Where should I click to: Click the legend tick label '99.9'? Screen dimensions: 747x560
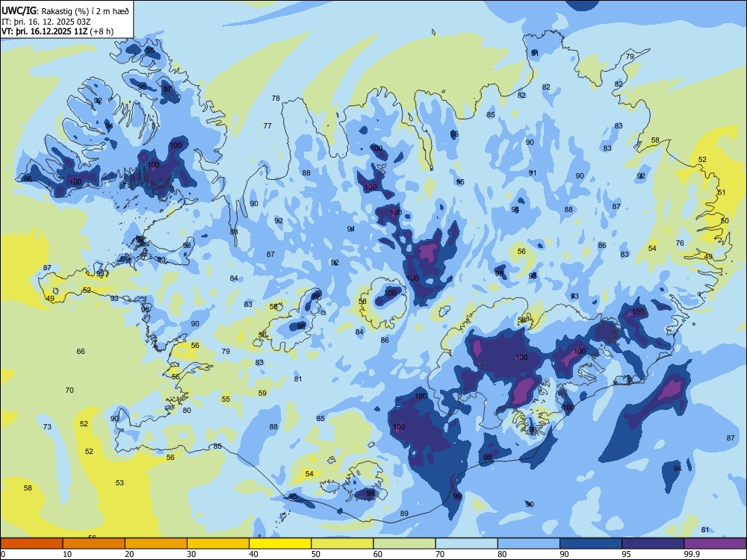click(x=692, y=554)
